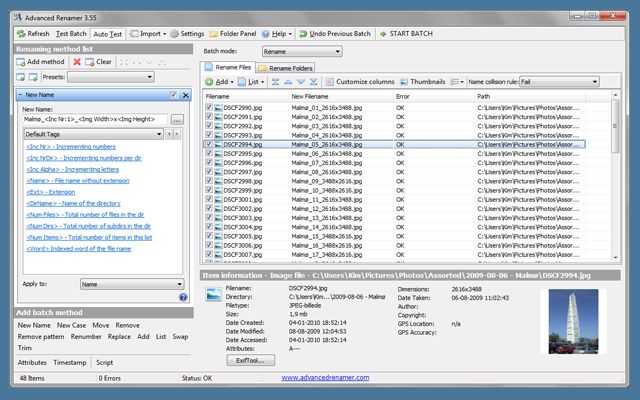Uncheck the DSCF2991.jpg checkbox
Image resolution: width=640 pixels, height=400 pixels.
click(x=209, y=117)
